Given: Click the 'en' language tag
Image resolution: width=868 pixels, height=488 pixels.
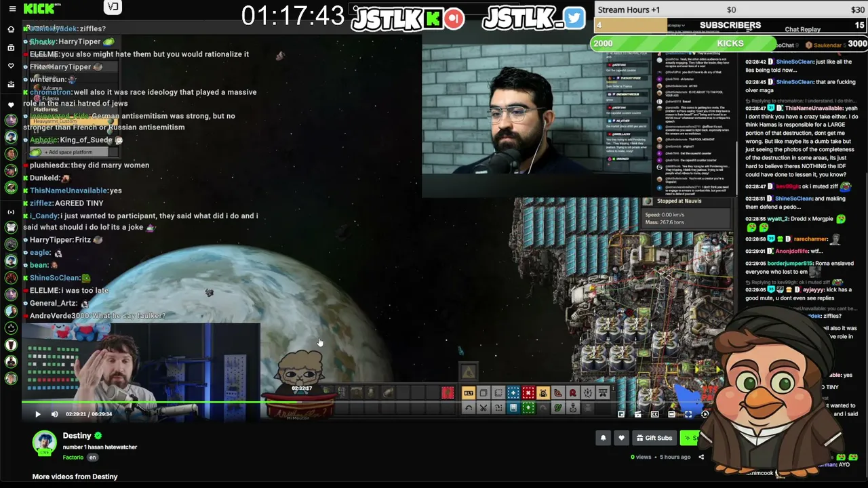Looking at the screenshot, I should point(93,457).
